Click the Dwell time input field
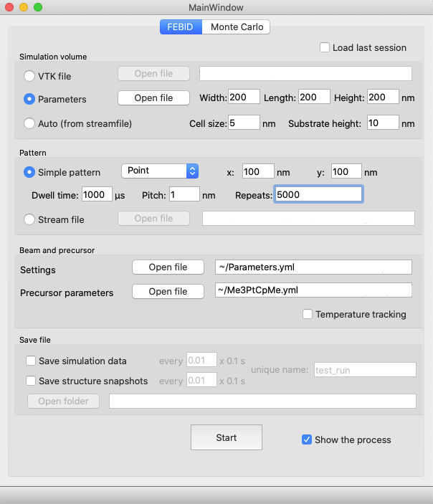 tap(97, 194)
